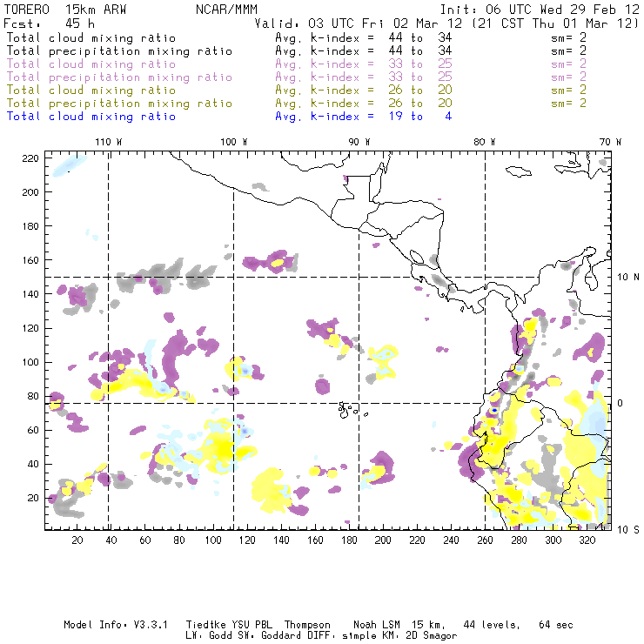Select the "44 levels," footer text
Viewport: 644px width, 644px height.
492,625
